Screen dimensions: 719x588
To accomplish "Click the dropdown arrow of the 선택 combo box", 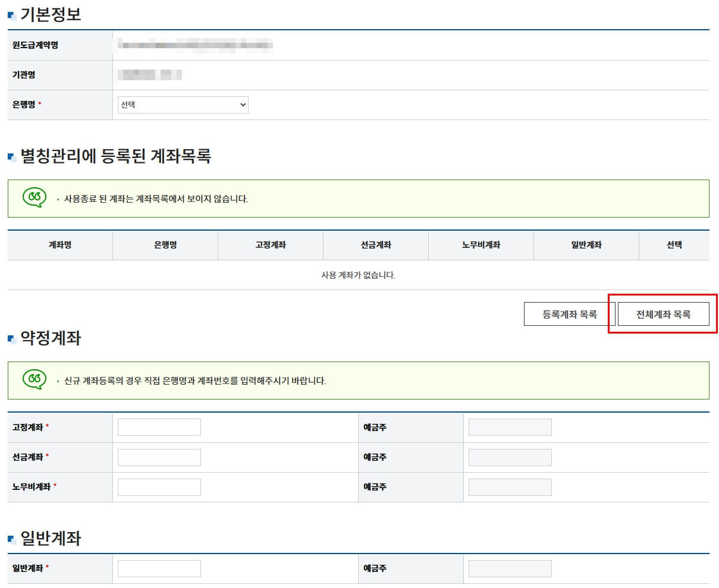I will pos(243,105).
